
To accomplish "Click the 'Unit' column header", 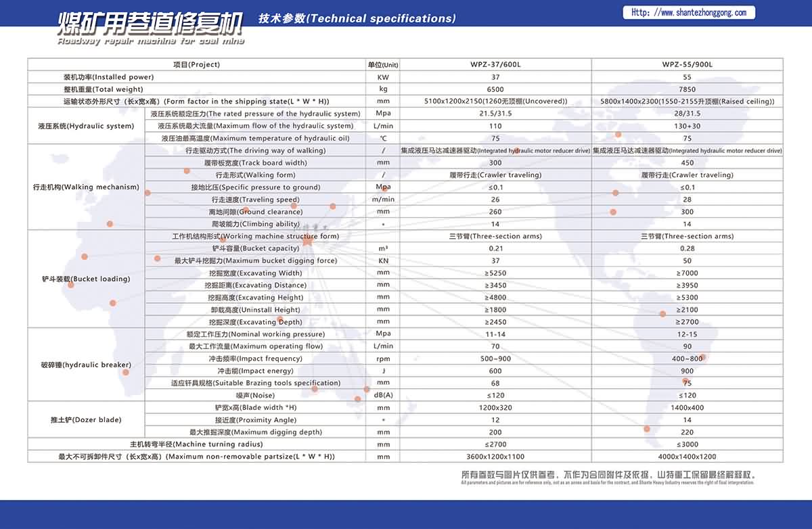I will [383, 65].
